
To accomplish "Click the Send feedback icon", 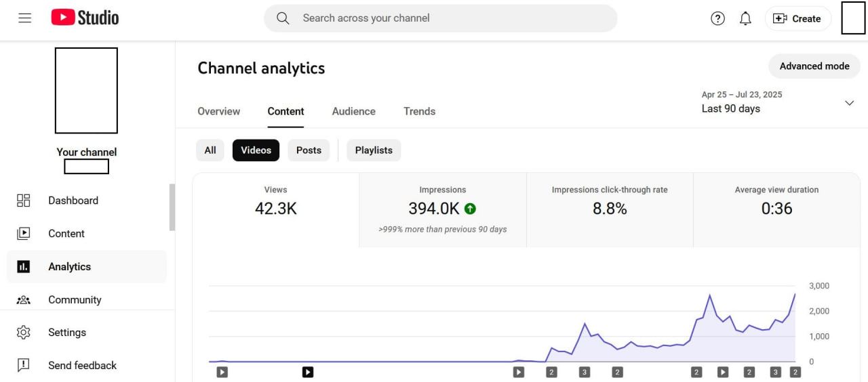I will [24, 366].
